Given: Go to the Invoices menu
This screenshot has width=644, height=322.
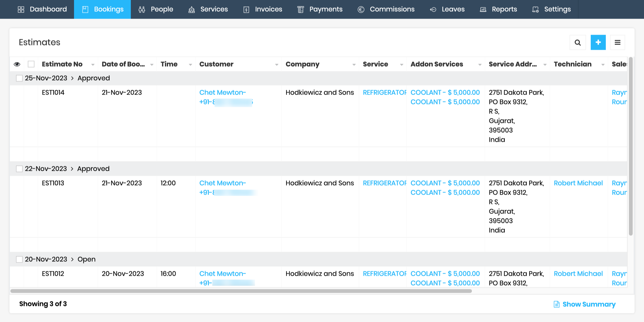Looking at the screenshot, I should click(268, 9).
